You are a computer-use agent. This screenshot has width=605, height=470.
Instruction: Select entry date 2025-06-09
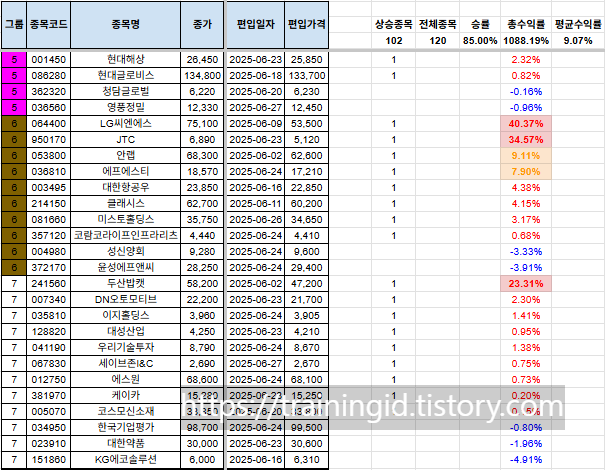pyautogui.click(x=255, y=123)
